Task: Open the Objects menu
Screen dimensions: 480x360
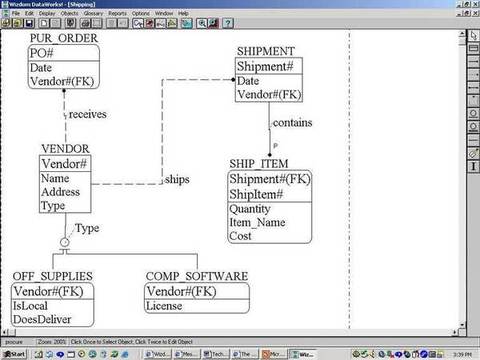Action: [x=69, y=13]
